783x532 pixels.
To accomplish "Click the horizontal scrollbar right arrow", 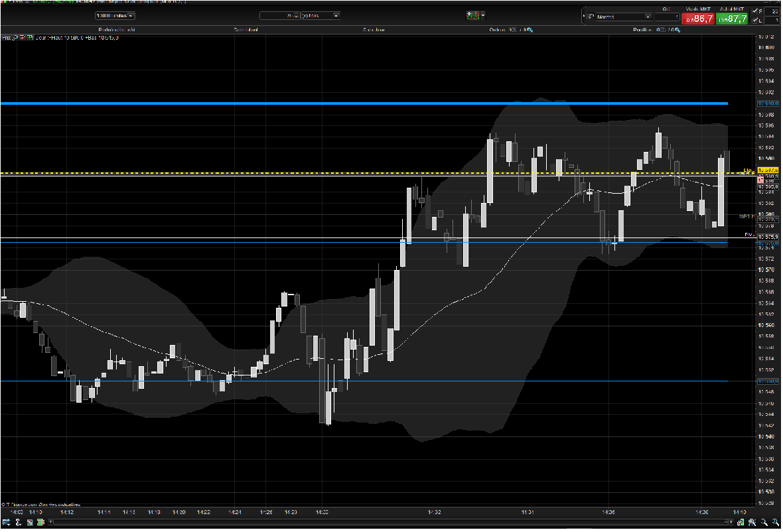I will pos(731,522).
